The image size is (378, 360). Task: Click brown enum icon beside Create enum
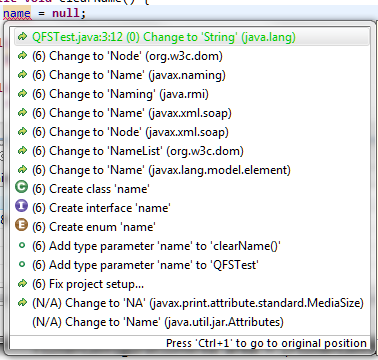click(22, 225)
